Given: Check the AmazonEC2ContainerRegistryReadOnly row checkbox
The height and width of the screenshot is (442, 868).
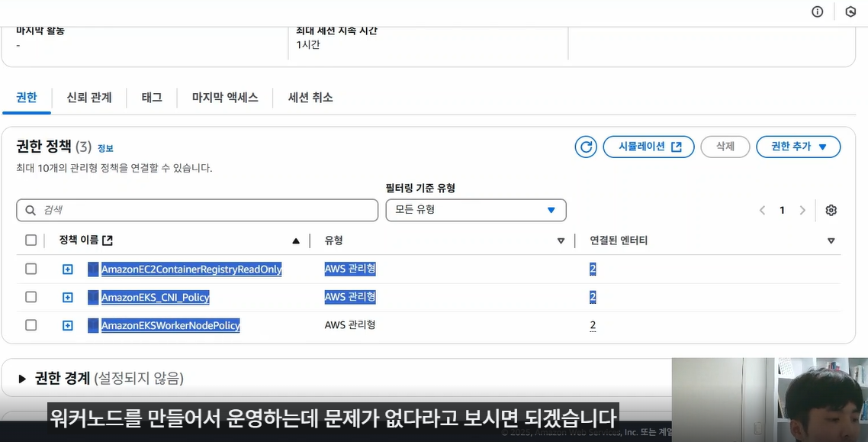Looking at the screenshot, I should [31, 269].
